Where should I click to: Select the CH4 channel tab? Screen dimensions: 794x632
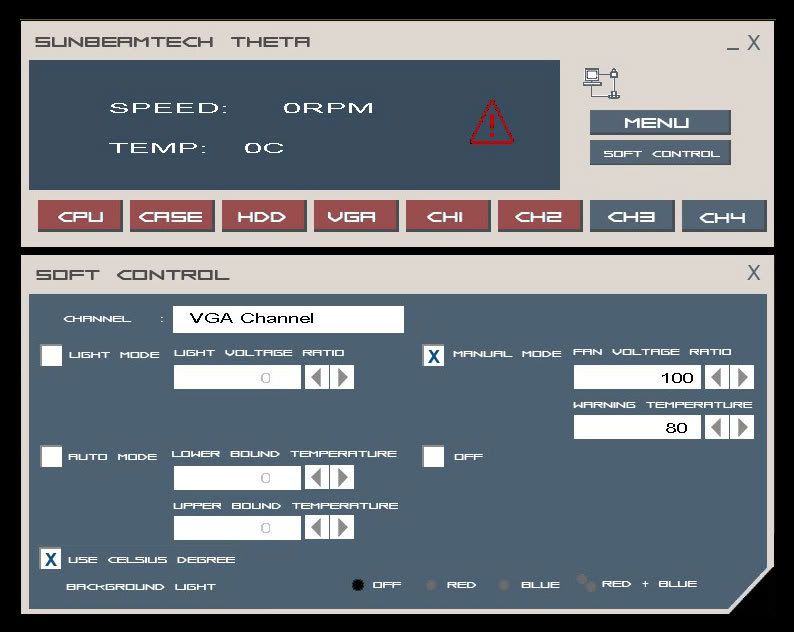point(724,216)
